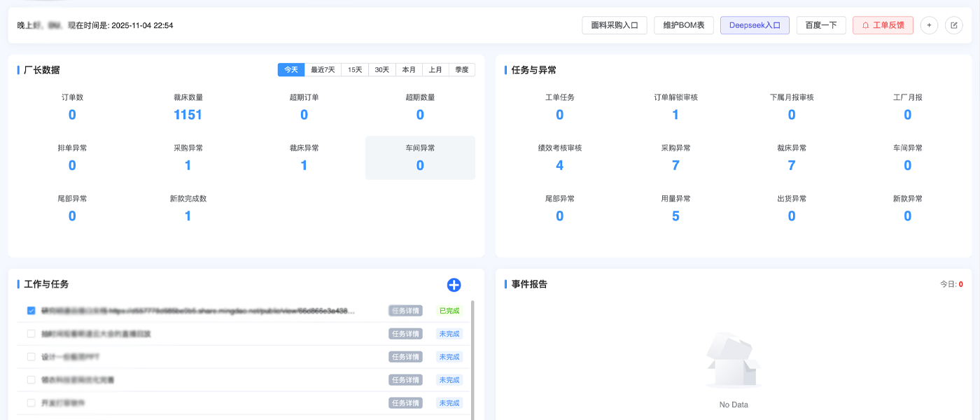
Task: Select the 最近7天 date range
Action: (x=321, y=69)
